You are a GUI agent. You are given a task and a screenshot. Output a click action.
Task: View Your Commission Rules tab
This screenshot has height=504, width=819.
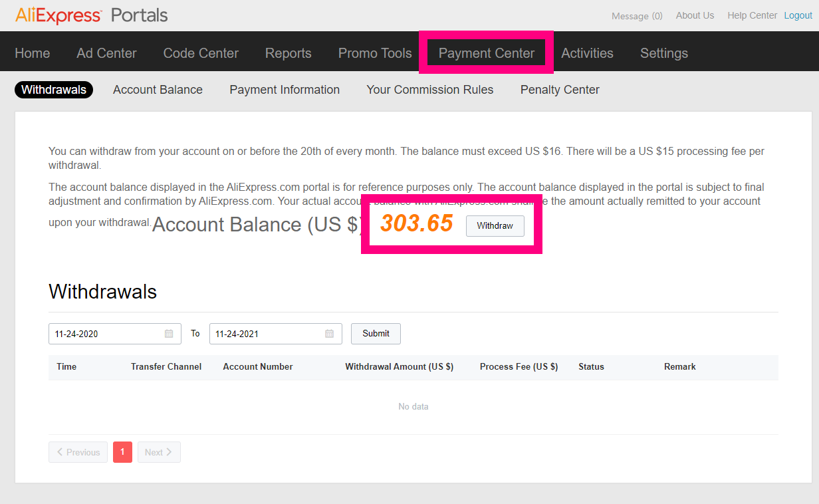(x=430, y=90)
